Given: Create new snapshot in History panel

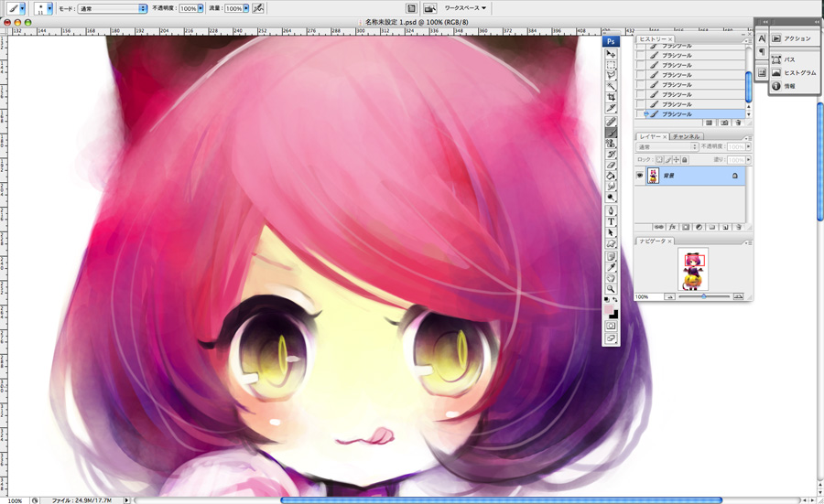Looking at the screenshot, I should (x=724, y=123).
